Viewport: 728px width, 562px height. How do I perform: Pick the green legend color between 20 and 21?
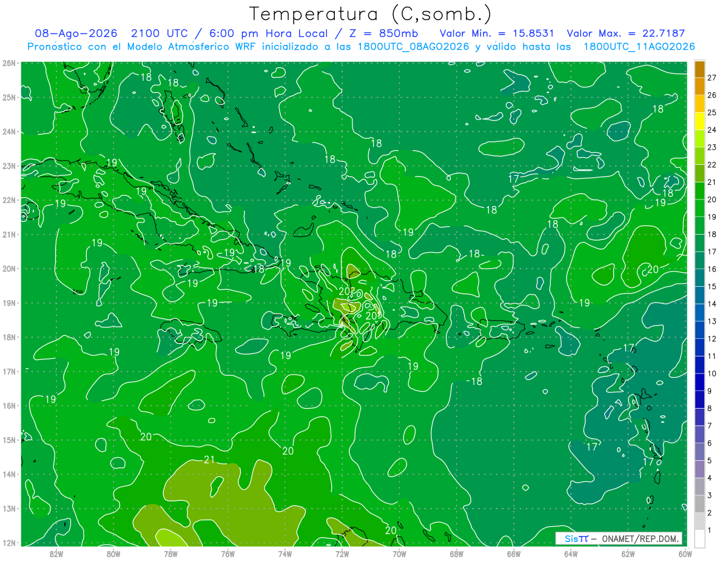click(699, 190)
